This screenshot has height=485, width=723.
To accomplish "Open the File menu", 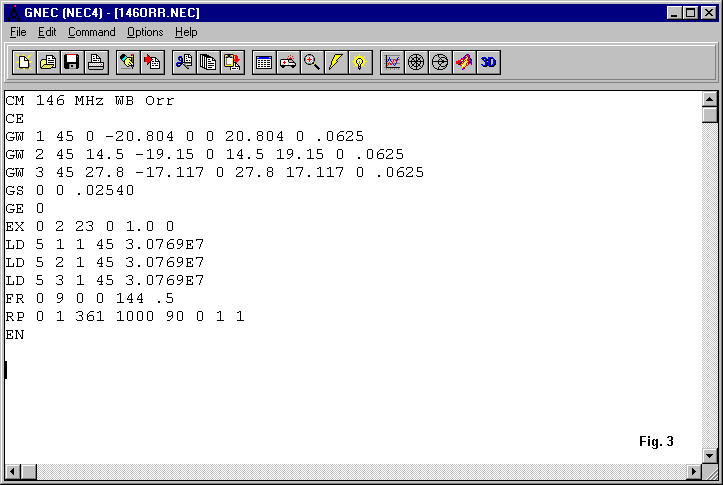I will point(18,32).
